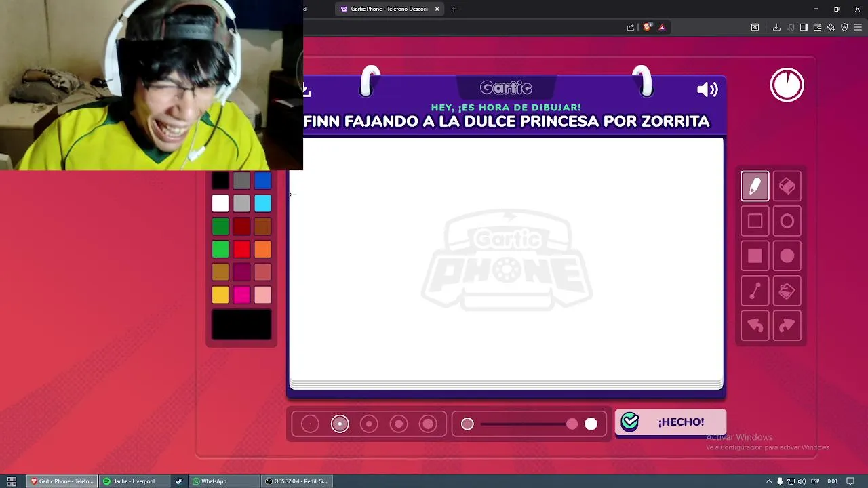Activate the paint bucket fill tool
This screenshot has width=868, height=488.
[787, 291]
